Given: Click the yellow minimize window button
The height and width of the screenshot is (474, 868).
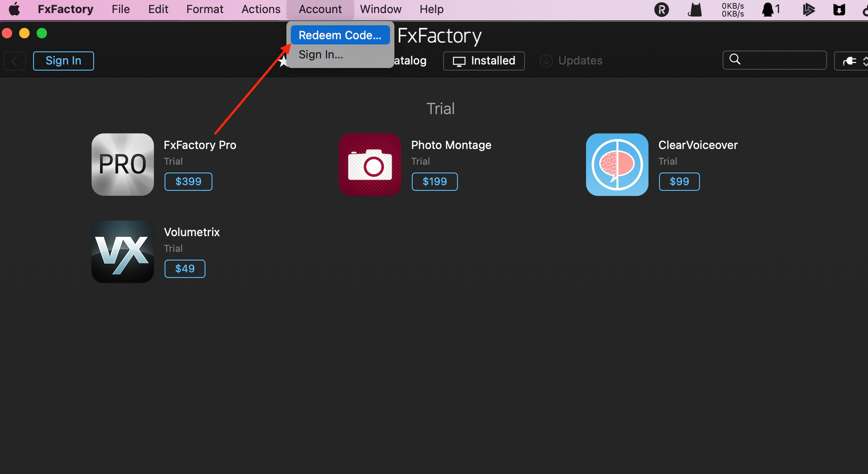Looking at the screenshot, I should (x=24, y=33).
